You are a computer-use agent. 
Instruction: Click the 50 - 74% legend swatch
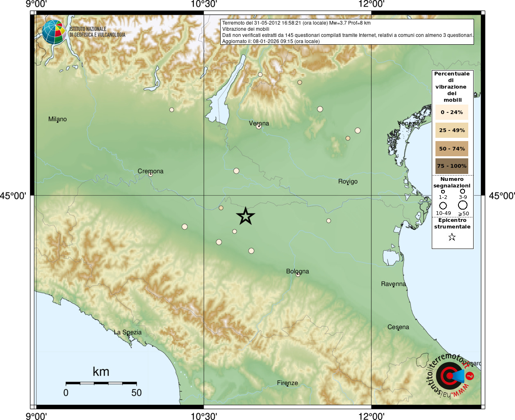452,148
